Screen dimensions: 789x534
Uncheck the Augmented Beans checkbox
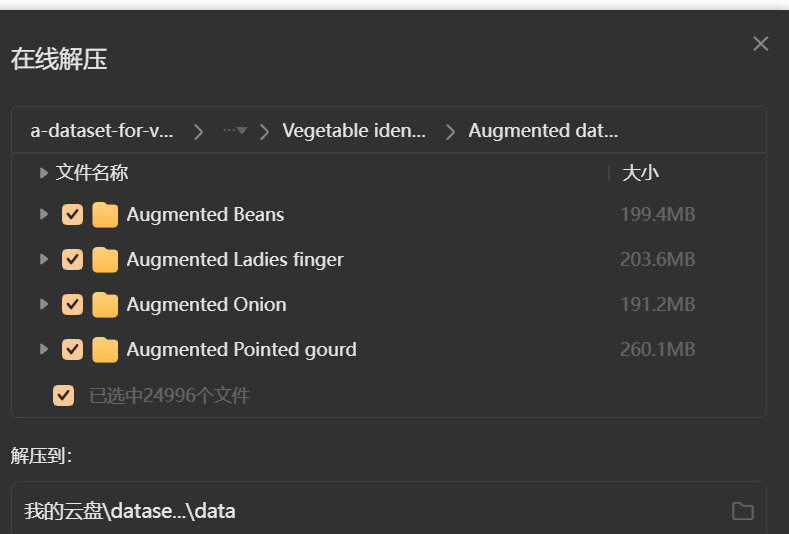point(72,215)
